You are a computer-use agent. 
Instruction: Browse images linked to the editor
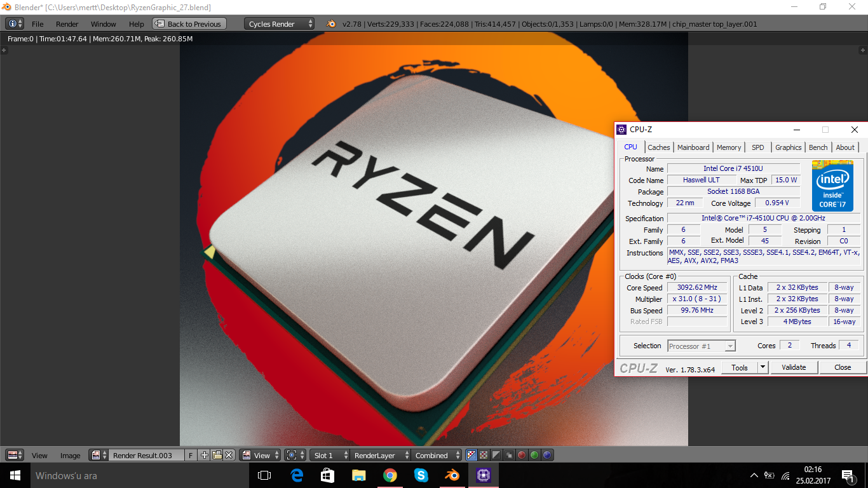(x=98, y=455)
